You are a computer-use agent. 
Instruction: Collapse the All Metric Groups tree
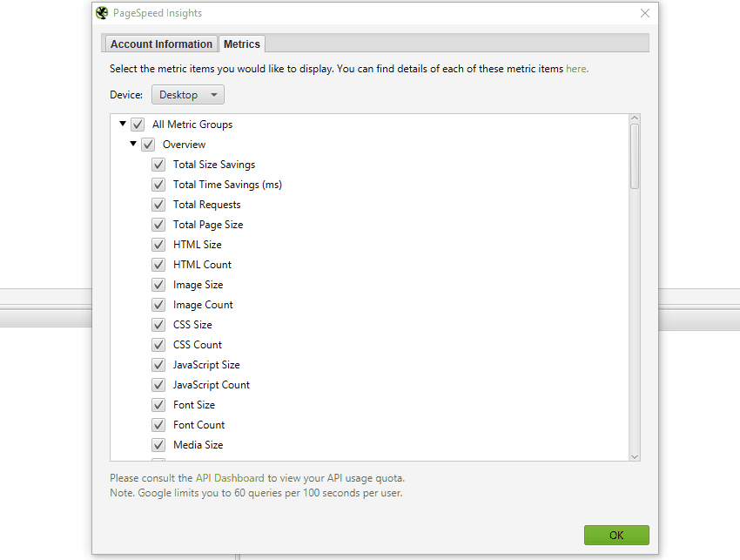coord(123,124)
